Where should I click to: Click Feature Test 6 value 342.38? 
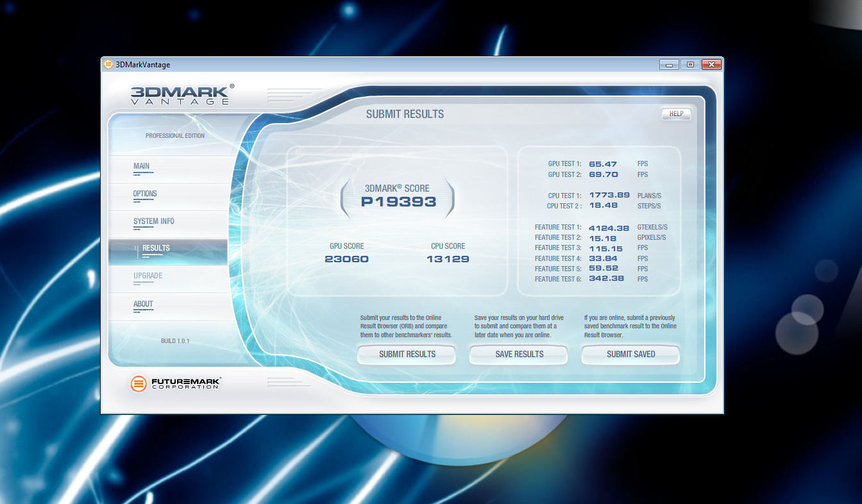coord(606,279)
